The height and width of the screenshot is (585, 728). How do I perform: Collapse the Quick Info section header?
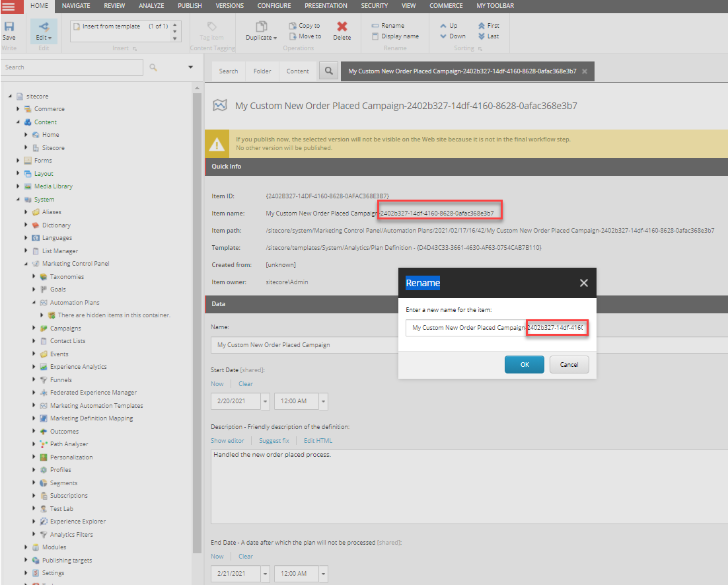click(x=466, y=167)
